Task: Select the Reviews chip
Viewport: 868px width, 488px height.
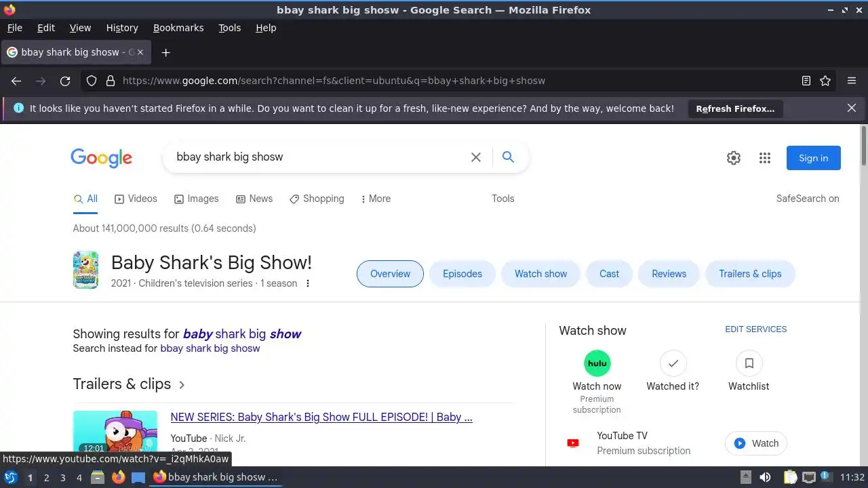Action: tap(669, 274)
